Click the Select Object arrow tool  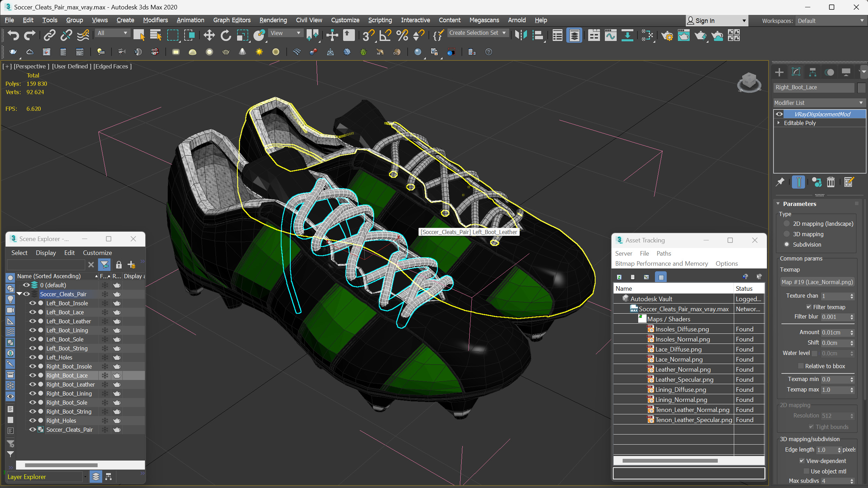pos(139,35)
